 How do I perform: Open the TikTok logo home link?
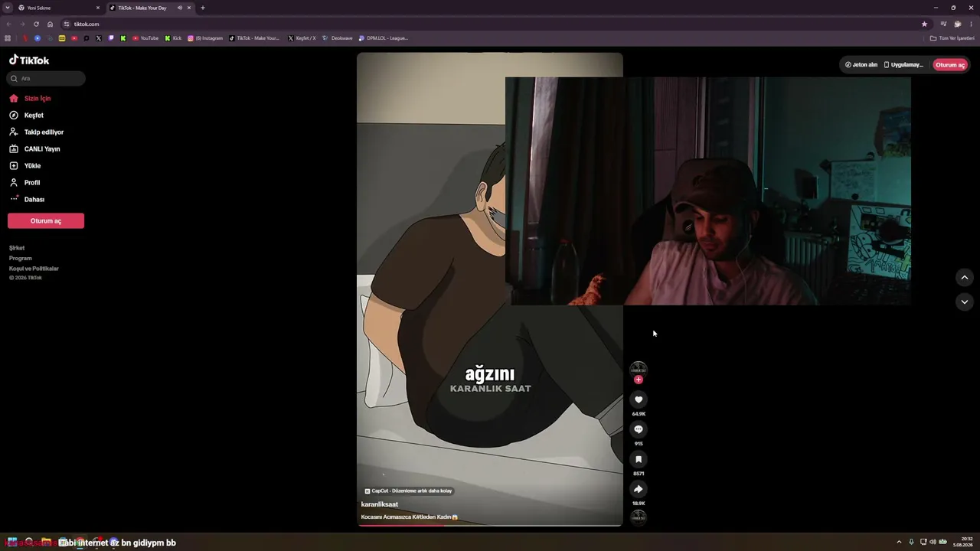click(29, 60)
